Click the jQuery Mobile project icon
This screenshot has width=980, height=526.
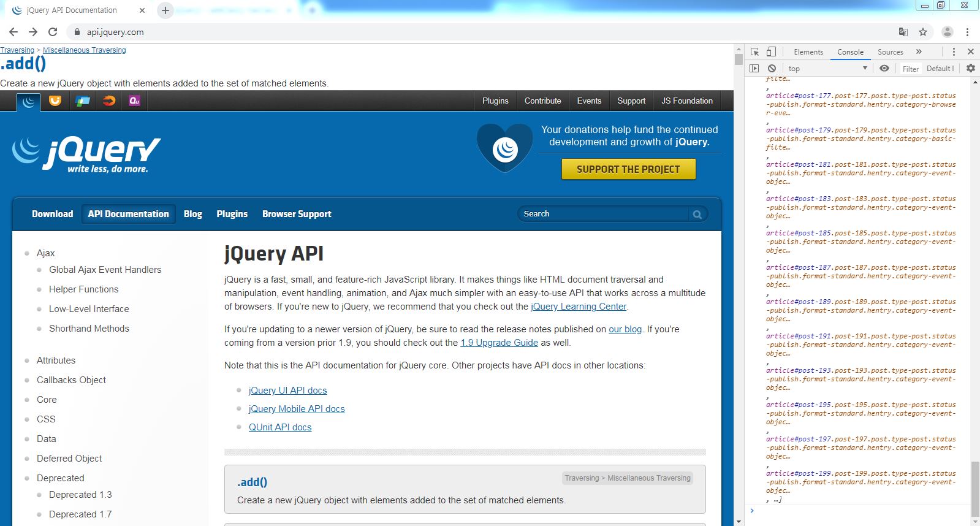pos(82,101)
